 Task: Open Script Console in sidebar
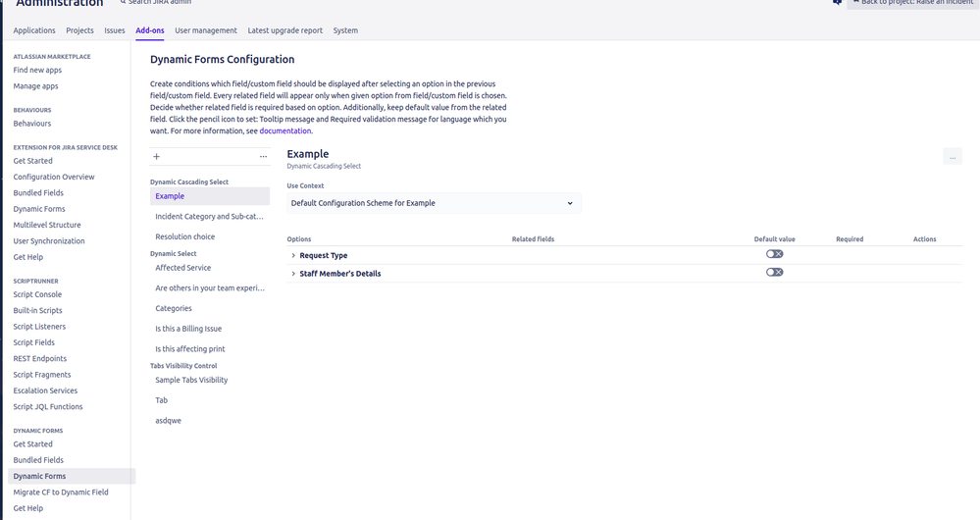tap(37, 294)
